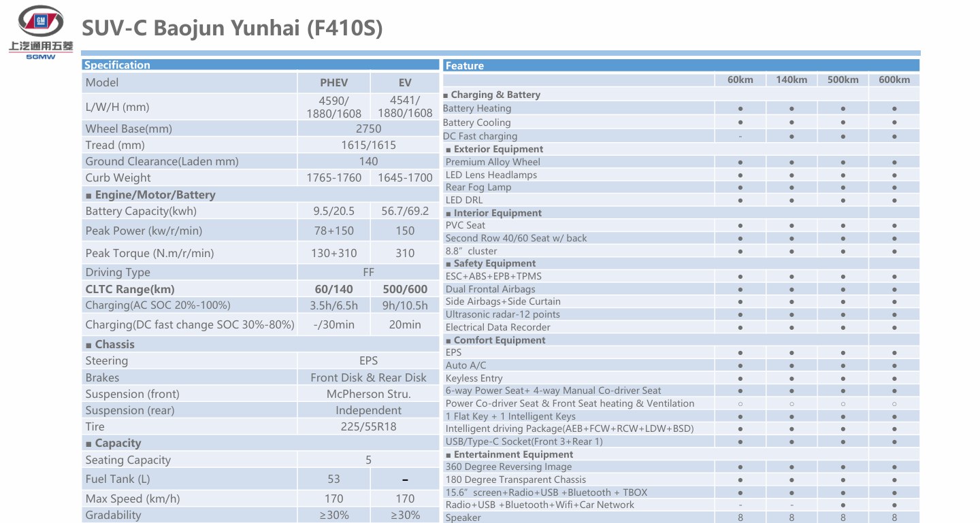Select PHEV curb weight 1765-1760

click(333, 178)
